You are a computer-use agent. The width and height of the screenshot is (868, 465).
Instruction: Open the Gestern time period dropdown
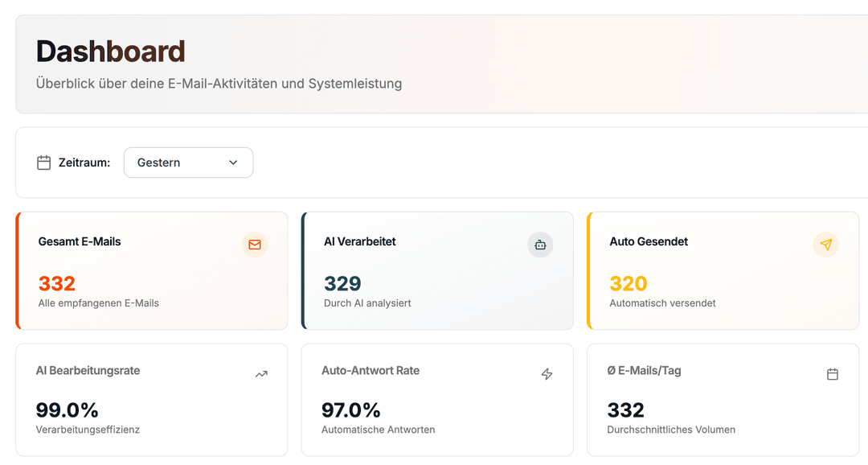point(188,163)
